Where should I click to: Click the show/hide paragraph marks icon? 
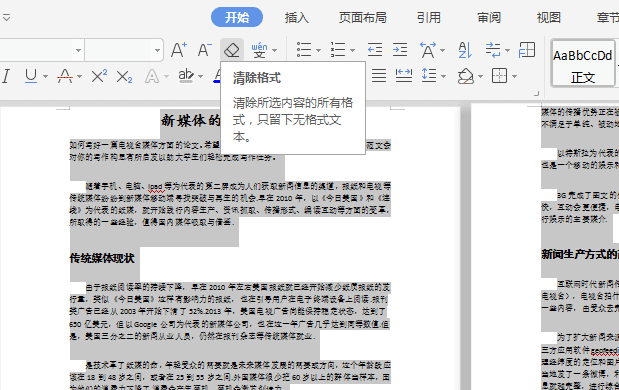pyautogui.click(x=493, y=50)
